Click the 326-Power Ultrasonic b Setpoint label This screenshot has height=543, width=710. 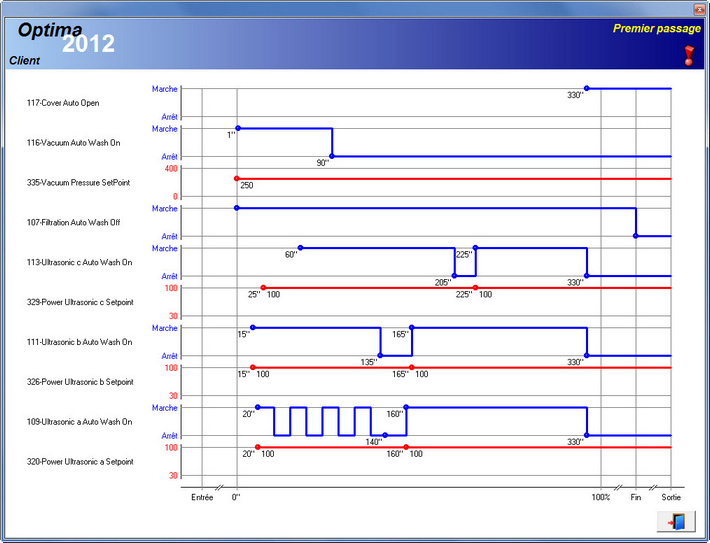click(x=80, y=382)
